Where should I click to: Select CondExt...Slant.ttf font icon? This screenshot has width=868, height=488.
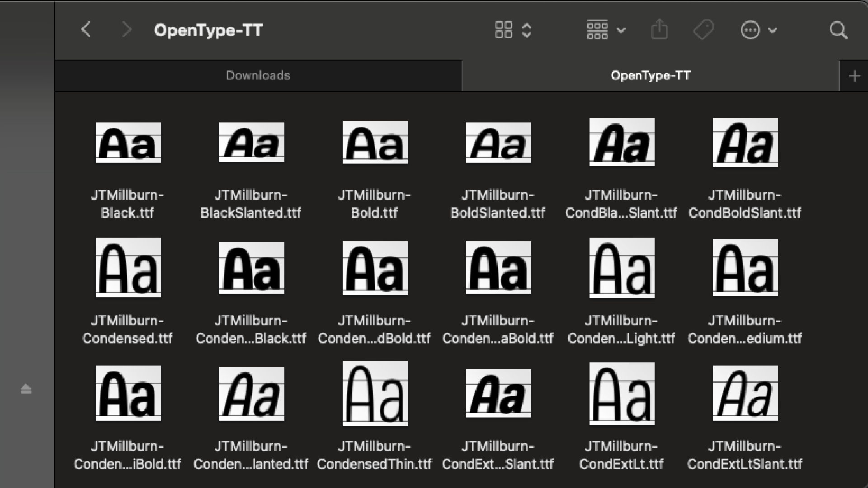point(499,393)
